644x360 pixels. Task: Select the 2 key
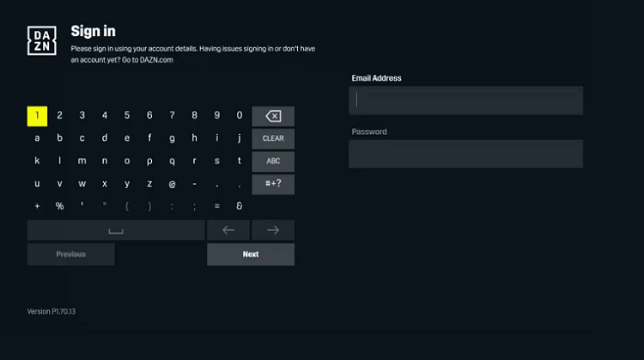tap(59, 116)
